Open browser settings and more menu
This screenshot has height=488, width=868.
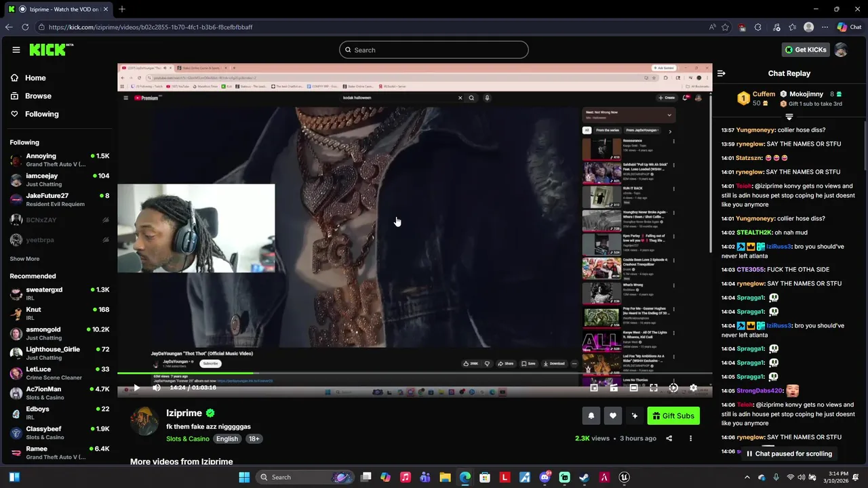point(825,27)
